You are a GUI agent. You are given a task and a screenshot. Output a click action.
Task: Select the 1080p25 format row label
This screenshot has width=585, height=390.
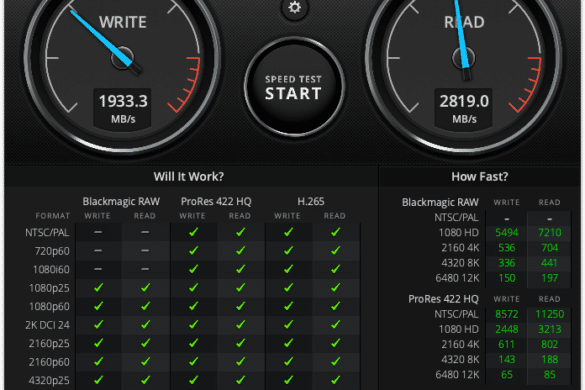pyautogui.click(x=49, y=288)
